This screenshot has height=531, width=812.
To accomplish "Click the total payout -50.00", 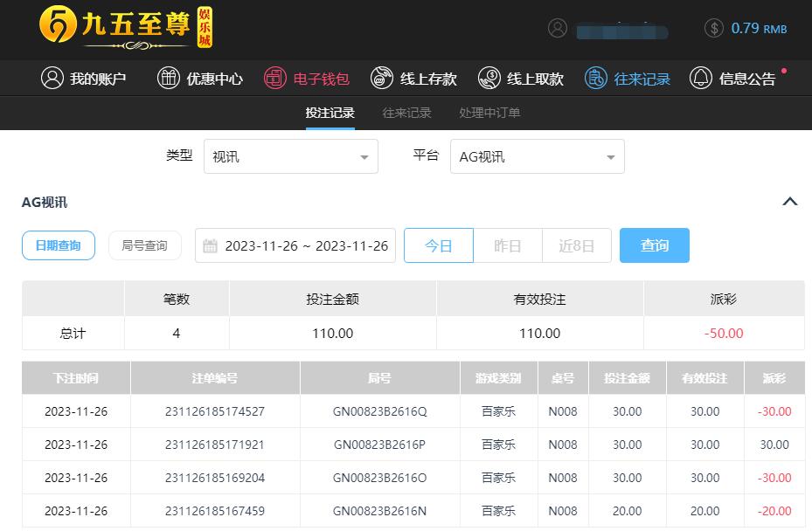I will pos(724,334).
